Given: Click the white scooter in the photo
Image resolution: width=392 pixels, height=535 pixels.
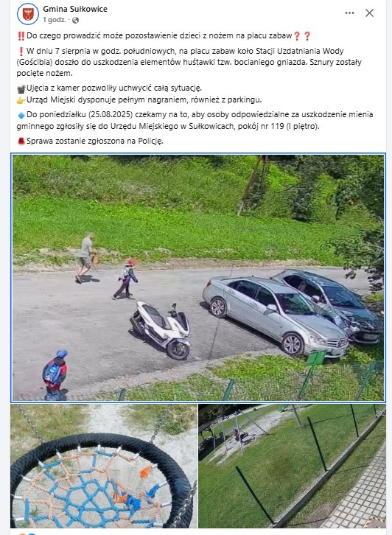Looking at the screenshot, I should point(160,329).
